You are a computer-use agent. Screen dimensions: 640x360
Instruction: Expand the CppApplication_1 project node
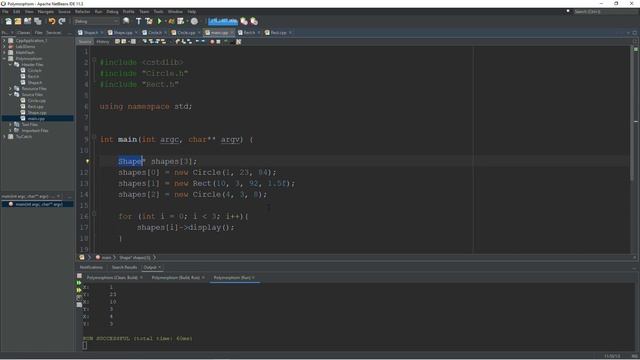point(4,40)
